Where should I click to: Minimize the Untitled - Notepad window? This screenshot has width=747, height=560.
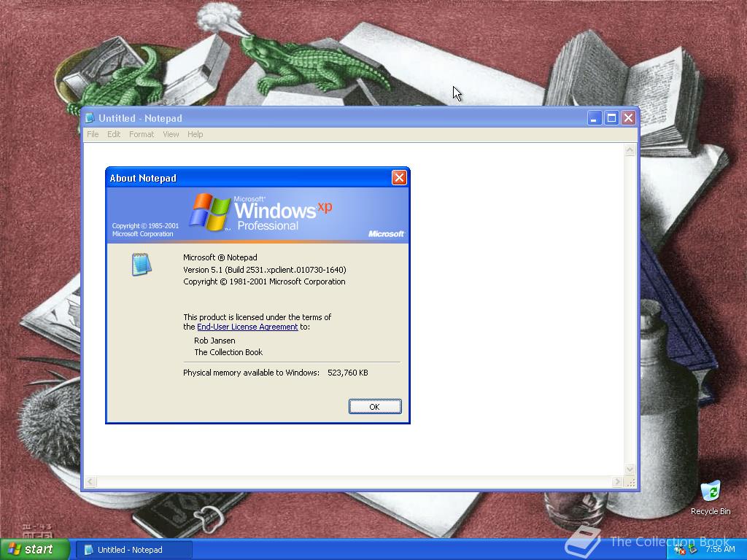click(x=594, y=117)
